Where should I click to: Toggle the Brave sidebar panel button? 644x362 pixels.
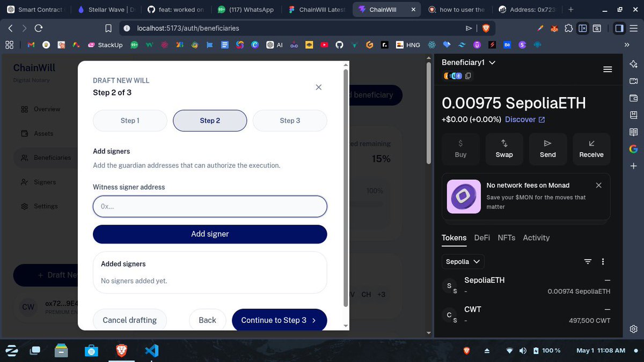619,28
